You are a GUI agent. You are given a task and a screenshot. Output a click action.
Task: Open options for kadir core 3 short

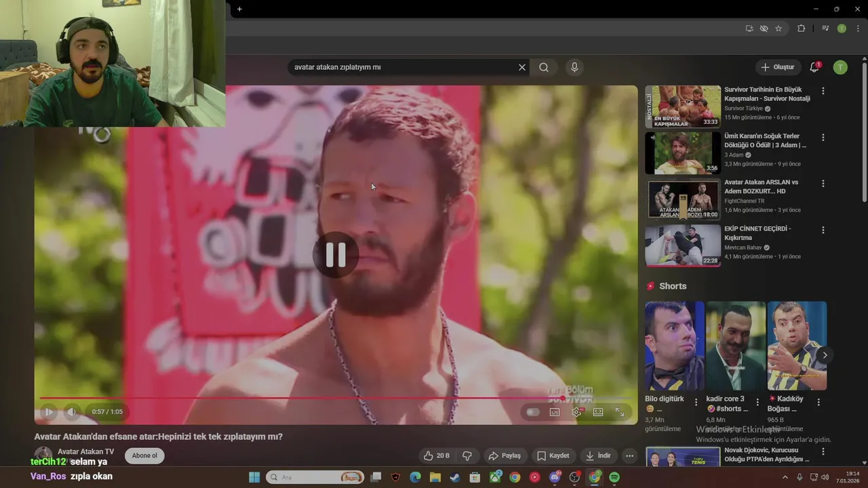(x=757, y=402)
